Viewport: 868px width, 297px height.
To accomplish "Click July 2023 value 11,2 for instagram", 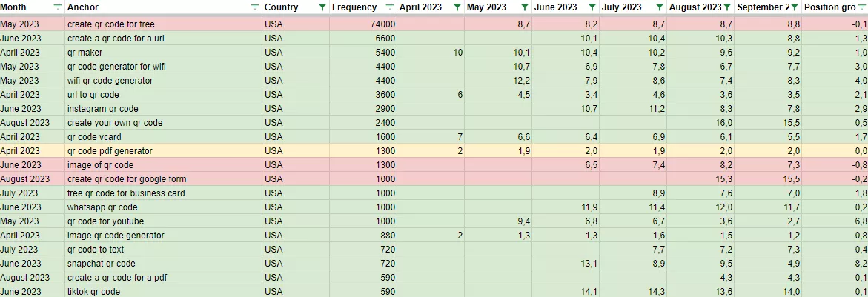I will click(633, 108).
